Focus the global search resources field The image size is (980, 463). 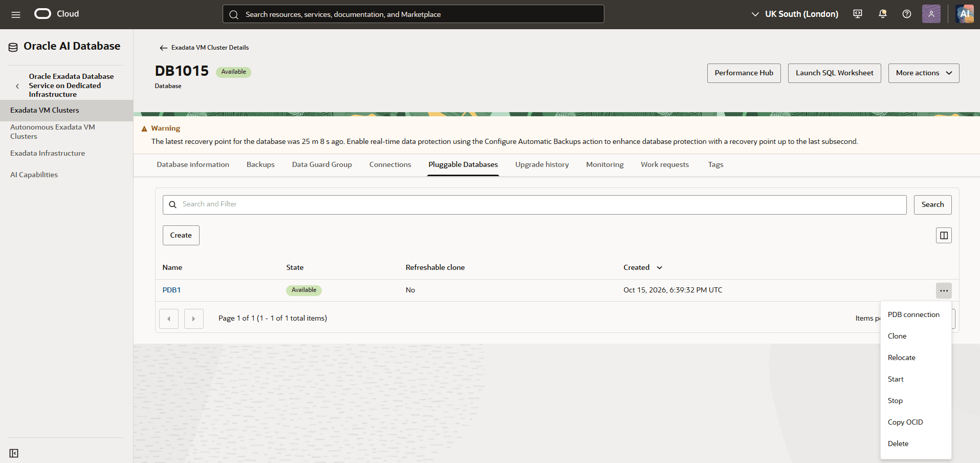(x=413, y=14)
